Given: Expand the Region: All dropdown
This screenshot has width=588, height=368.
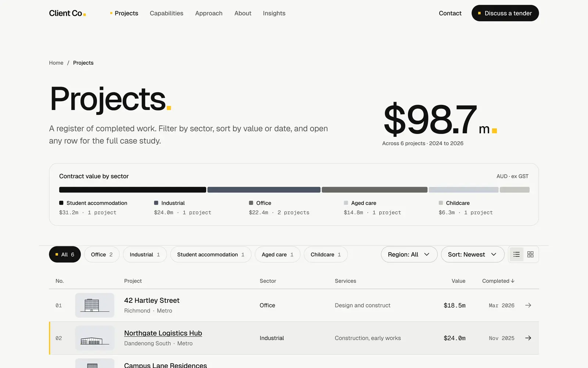Looking at the screenshot, I should click(x=409, y=254).
